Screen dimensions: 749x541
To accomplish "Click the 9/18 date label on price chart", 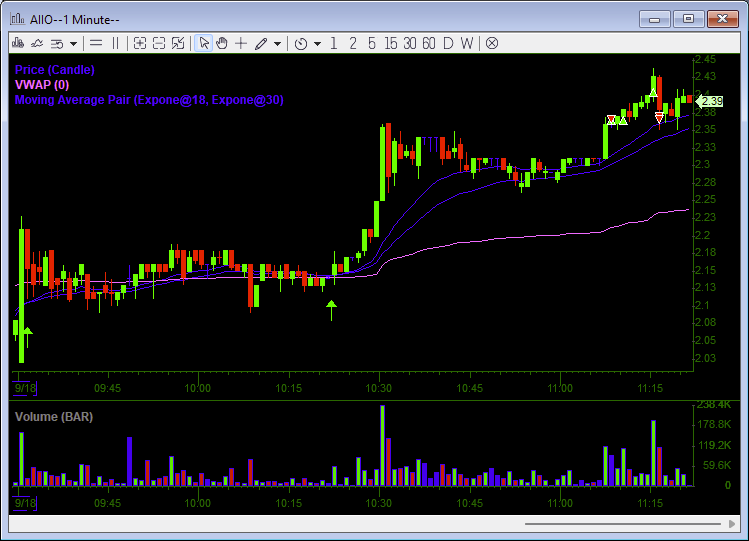I will pyautogui.click(x=25, y=388).
